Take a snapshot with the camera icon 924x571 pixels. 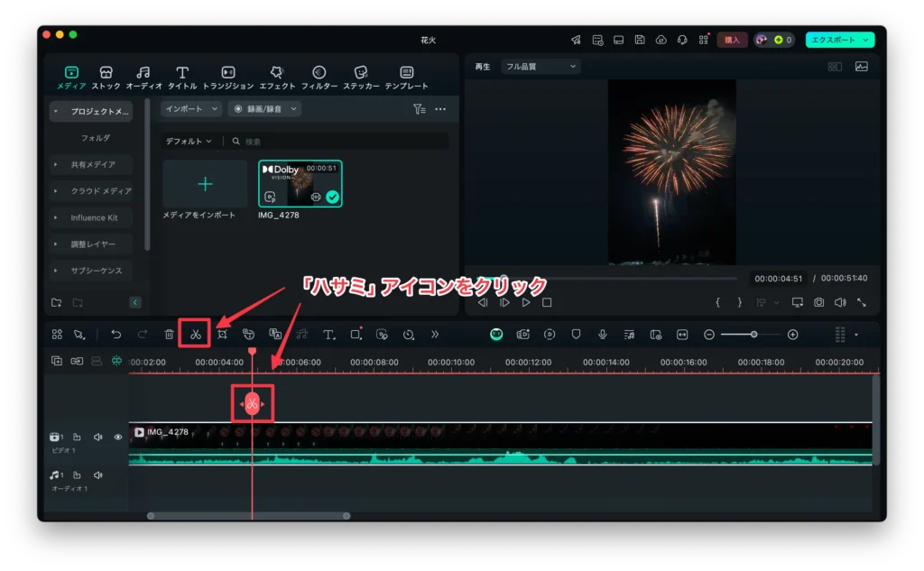[x=818, y=303]
